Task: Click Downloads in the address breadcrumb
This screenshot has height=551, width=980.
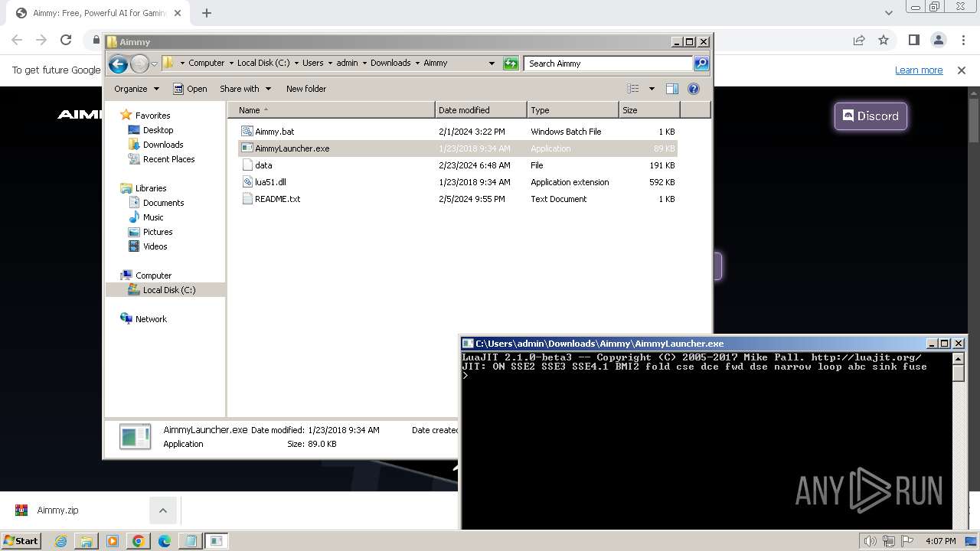Action: click(390, 64)
